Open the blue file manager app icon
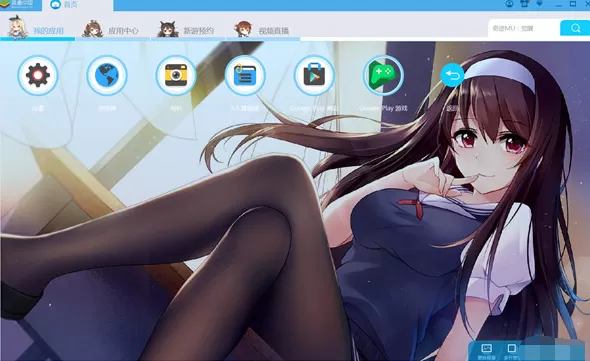The width and height of the screenshot is (590, 361). [x=245, y=75]
